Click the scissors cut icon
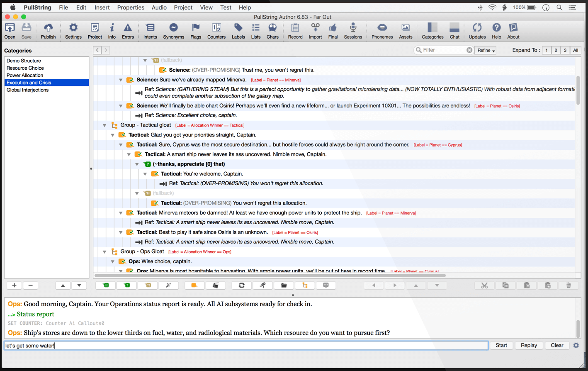The image size is (588, 371). tap(484, 286)
